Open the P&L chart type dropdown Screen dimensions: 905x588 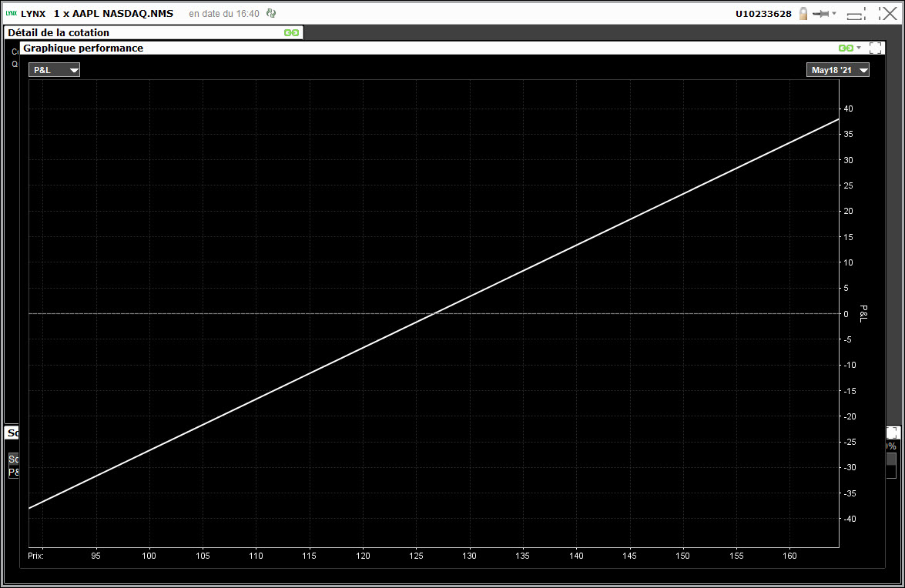click(x=54, y=70)
